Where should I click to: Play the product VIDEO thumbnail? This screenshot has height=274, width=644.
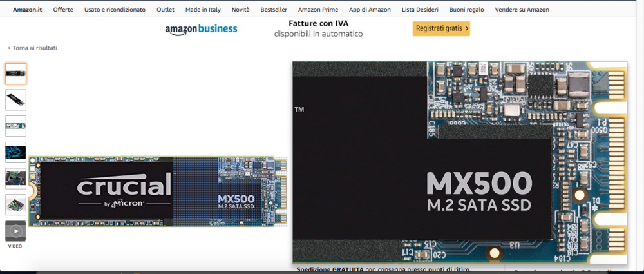tap(15, 231)
